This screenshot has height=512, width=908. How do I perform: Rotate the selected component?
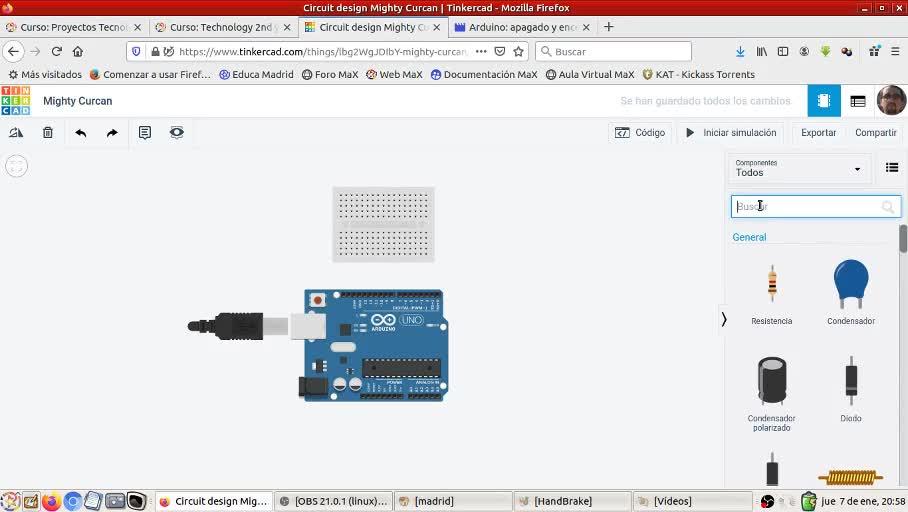tap(16, 133)
